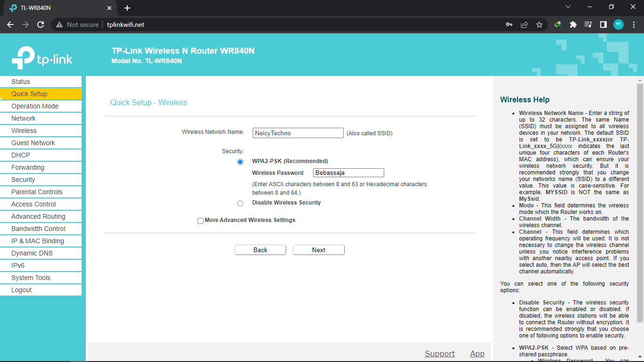Click the Next button

(319, 250)
